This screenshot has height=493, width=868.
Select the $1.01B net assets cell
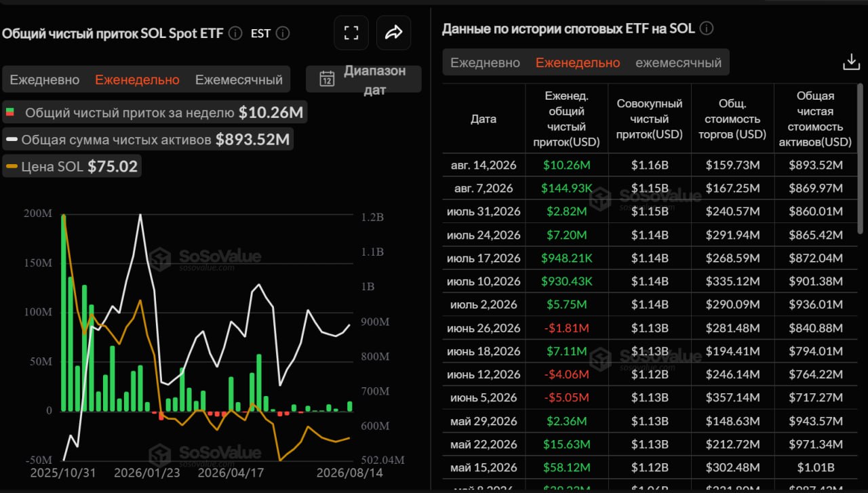[816, 467]
